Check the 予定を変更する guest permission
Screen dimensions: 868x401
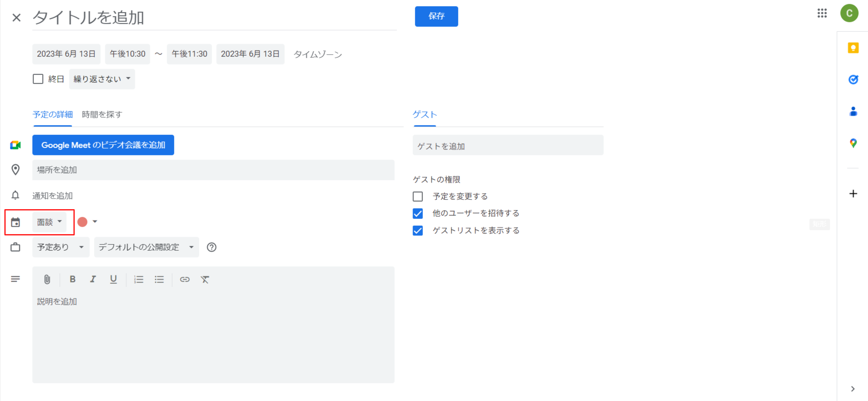point(418,196)
